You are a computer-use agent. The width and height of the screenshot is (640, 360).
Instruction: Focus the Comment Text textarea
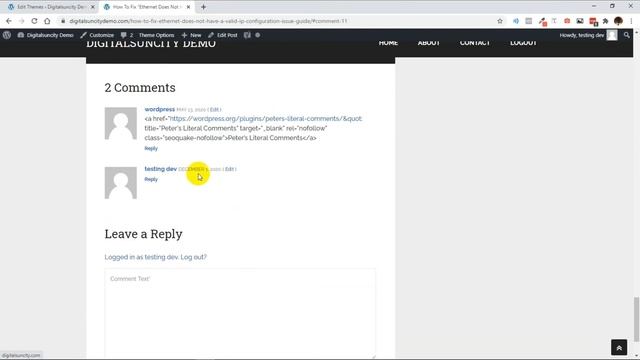pyautogui.click(x=240, y=313)
